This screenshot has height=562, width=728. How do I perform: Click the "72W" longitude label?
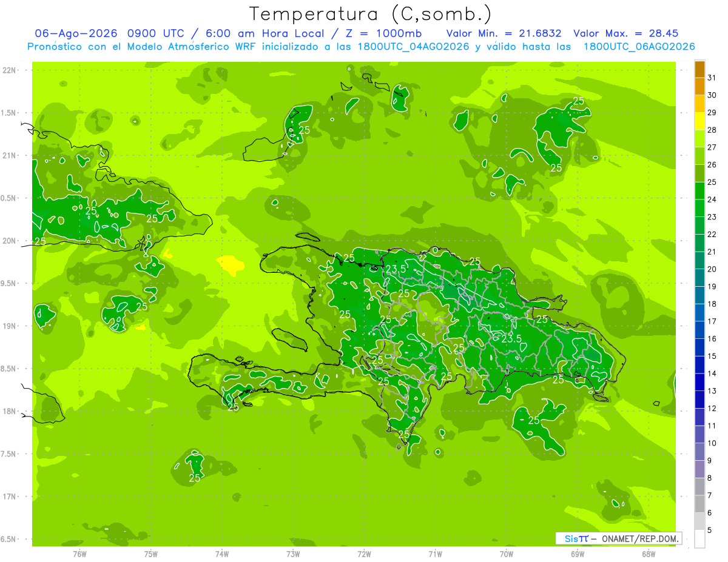point(364,554)
